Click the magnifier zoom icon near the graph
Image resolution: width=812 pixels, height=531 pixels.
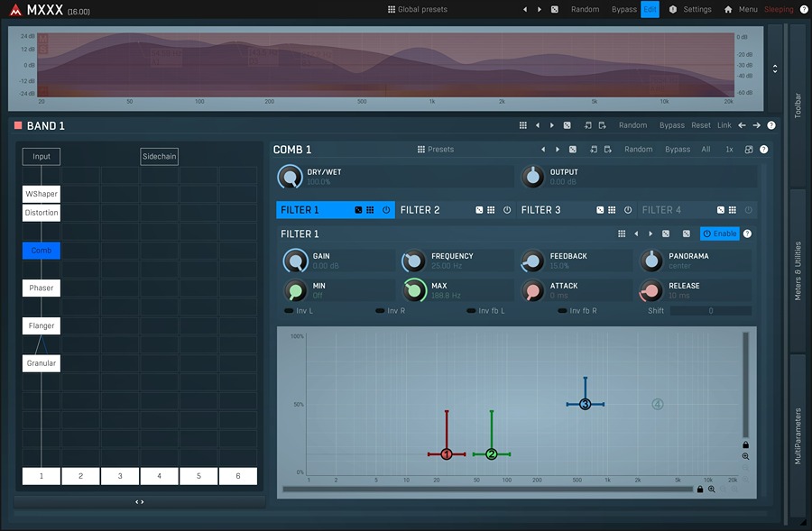pyautogui.click(x=745, y=457)
